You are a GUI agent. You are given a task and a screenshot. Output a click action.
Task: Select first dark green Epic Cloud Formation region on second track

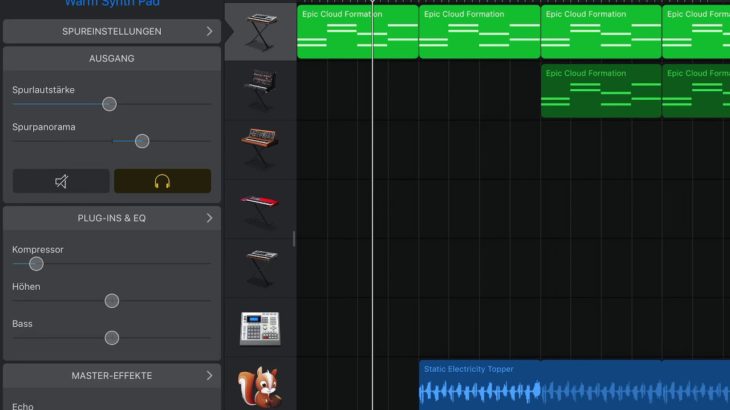pos(601,91)
